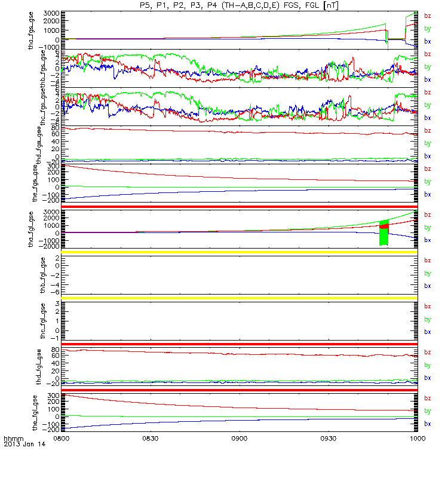Click the tha_fgl_gse axis label
The width and height of the screenshot is (448, 478).
pyautogui.click(x=31, y=229)
